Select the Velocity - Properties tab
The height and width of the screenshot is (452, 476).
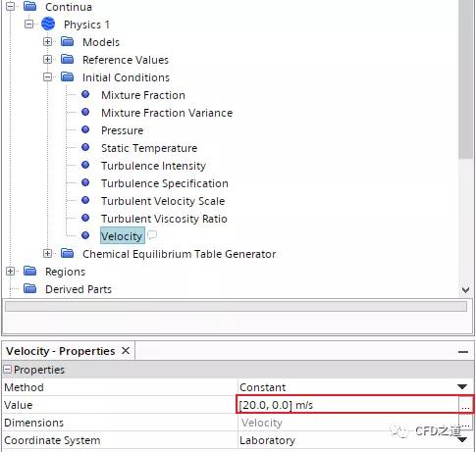(61, 351)
